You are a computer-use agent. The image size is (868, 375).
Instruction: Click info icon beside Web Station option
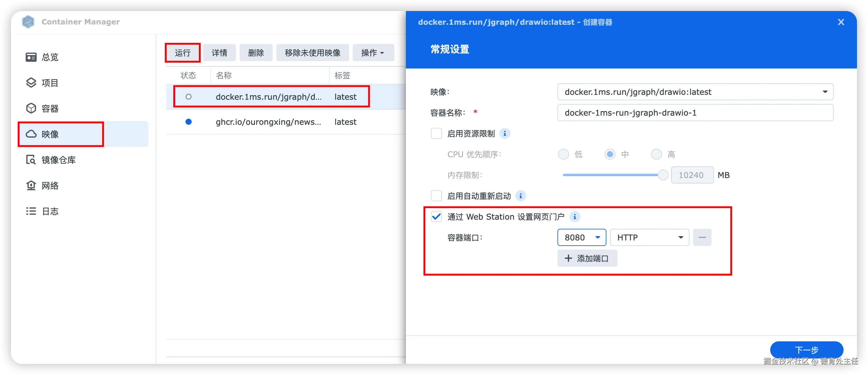(575, 217)
